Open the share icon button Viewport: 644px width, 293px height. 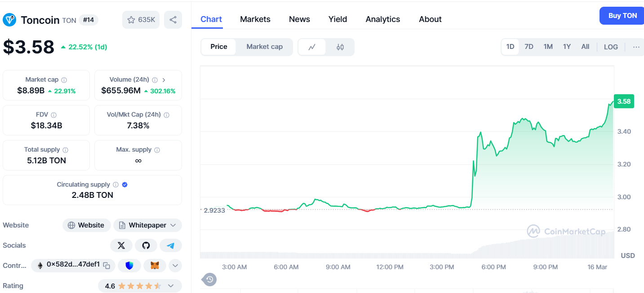point(173,20)
